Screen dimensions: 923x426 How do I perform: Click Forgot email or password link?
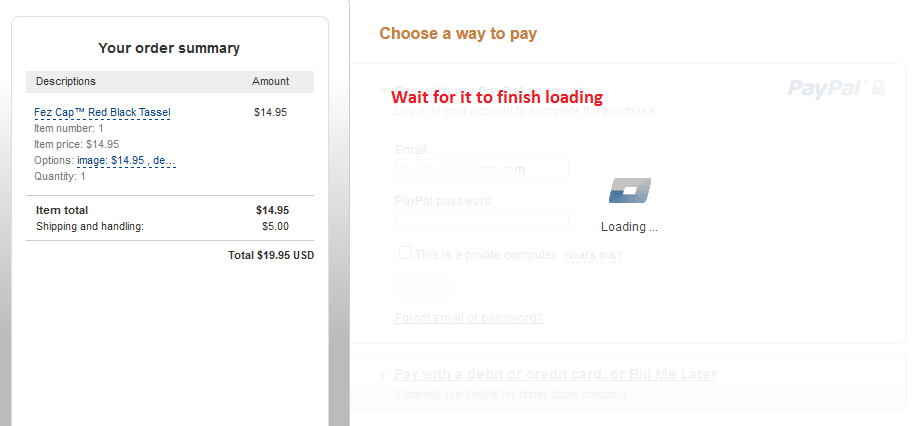pos(469,318)
